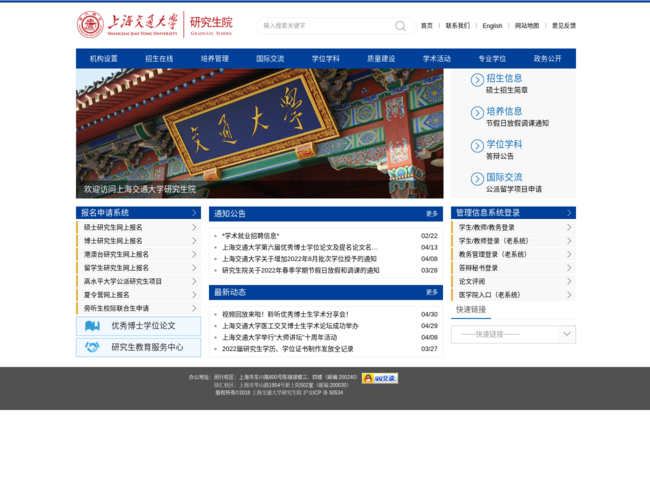Viewport: 650px width, 500px height.
Task: Click chevron on 报名申请系统 header
Action: click(x=194, y=213)
